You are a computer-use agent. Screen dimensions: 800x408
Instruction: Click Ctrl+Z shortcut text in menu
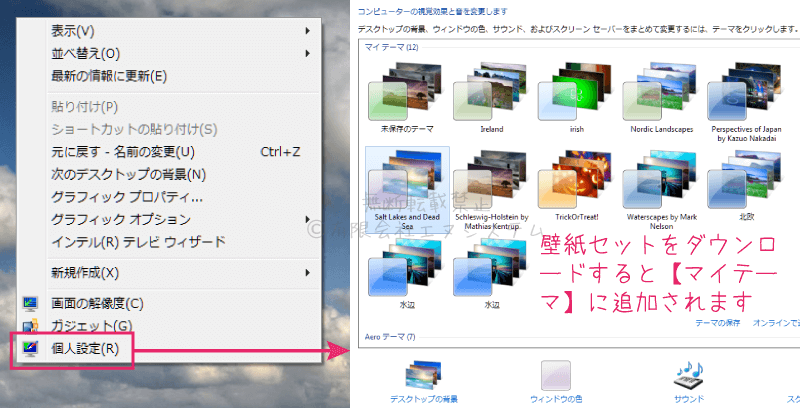click(280, 151)
